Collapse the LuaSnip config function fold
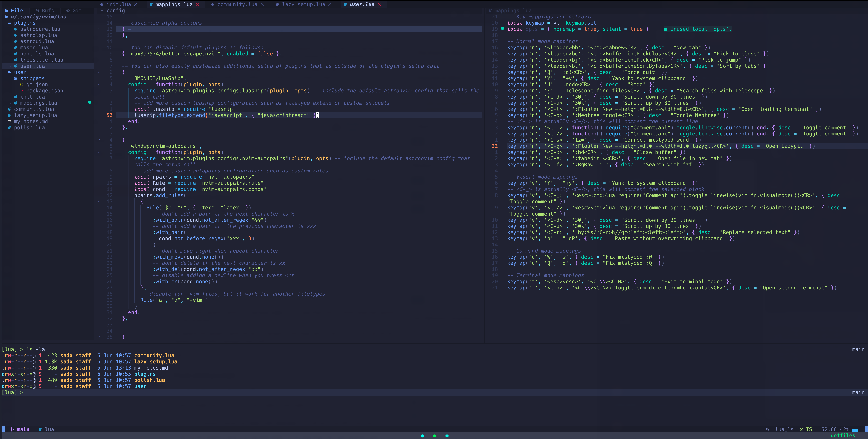Image resolution: width=868 pixels, height=439 pixels. point(99,85)
